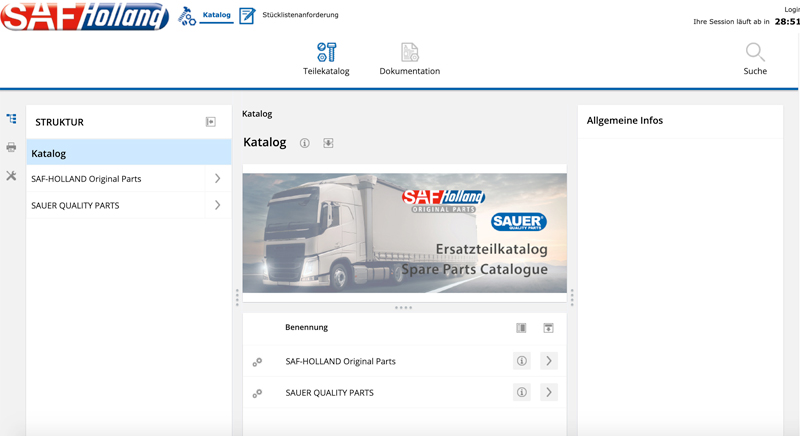Viewport: 800px width, 436px height.
Task: Select Katalog root node in structure
Action: tap(128, 153)
